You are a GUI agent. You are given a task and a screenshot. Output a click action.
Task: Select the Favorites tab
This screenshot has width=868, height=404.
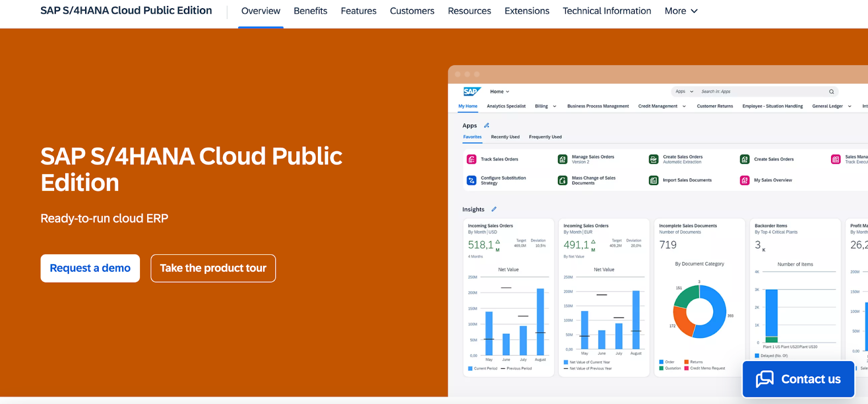pyautogui.click(x=472, y=137)
